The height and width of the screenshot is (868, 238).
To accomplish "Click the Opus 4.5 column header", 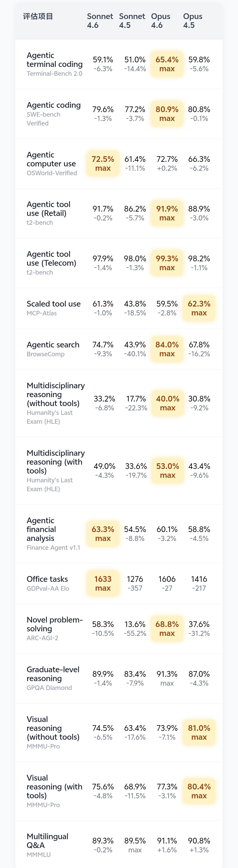I will [x=193, y=21].
